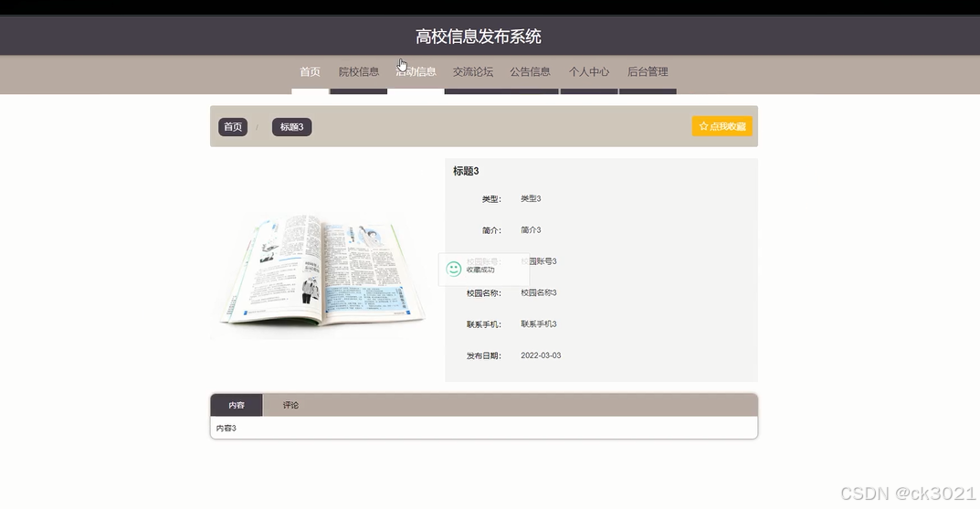
Task: Open 公告信息 page
Action: click(530, 72)
